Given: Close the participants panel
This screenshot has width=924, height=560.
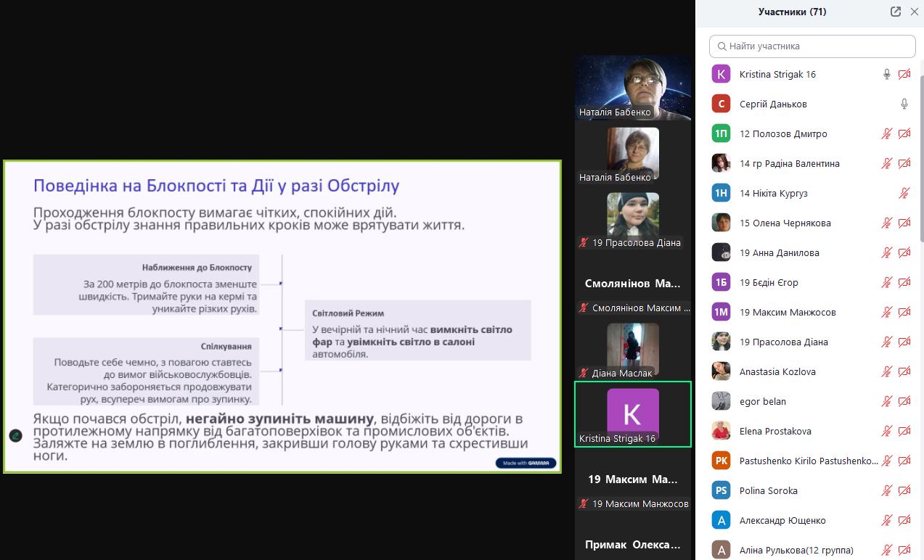Looking at the screenshot, I should (x=915, y=12).
